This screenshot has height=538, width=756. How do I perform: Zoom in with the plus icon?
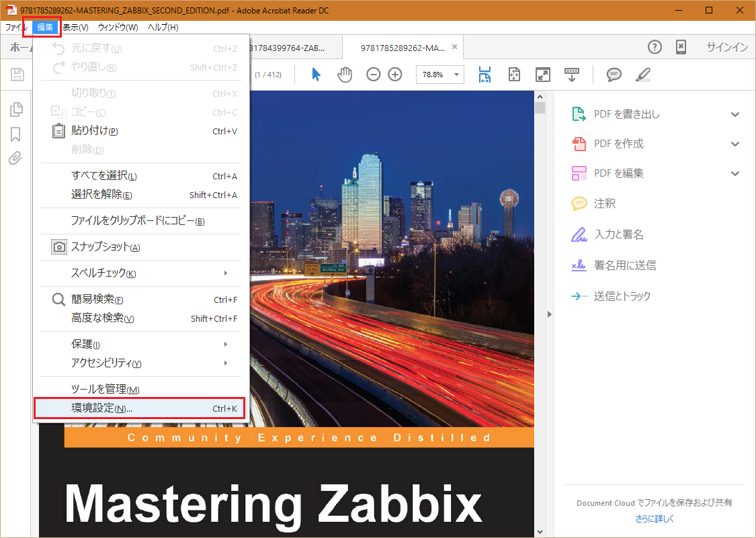pos(395,75)
